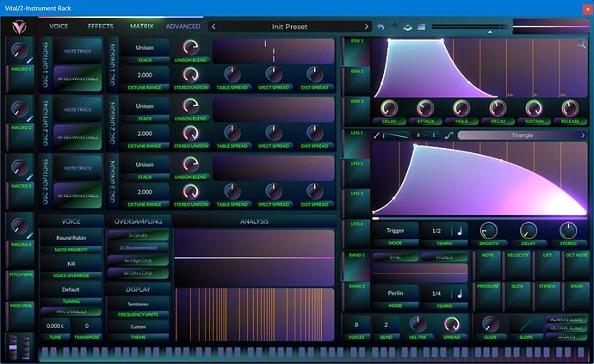Click the Rand tempo note icon

[460, 293]
